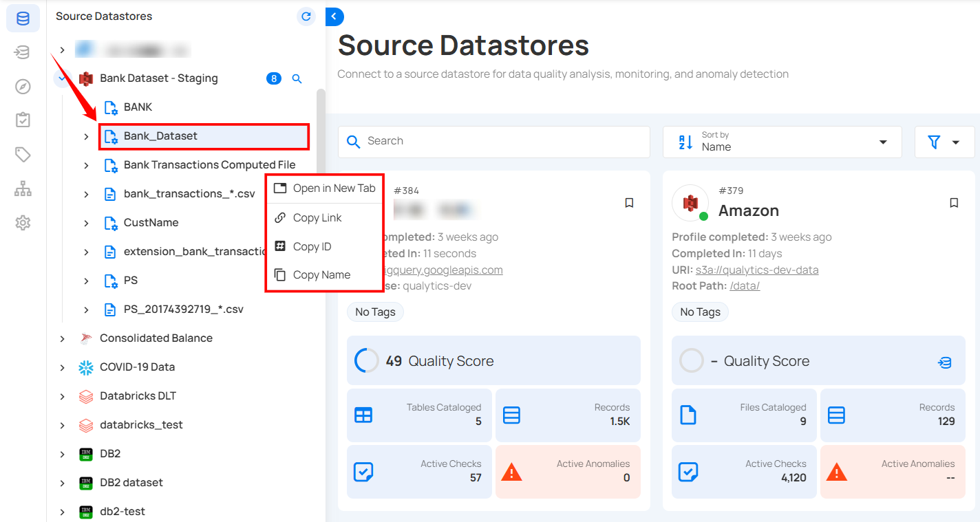Open the Tags icon in left sidebar

[x=23, y=155]
